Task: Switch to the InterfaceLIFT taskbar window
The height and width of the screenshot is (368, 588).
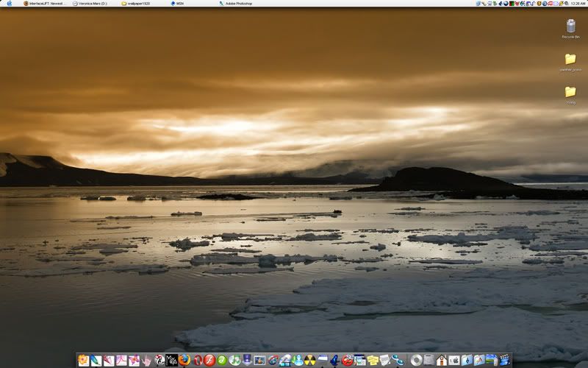Action: (46, 4)
